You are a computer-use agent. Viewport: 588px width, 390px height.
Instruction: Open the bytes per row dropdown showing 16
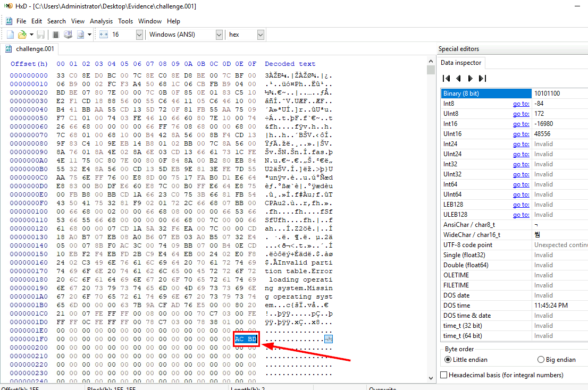click(x=139, y=35)
